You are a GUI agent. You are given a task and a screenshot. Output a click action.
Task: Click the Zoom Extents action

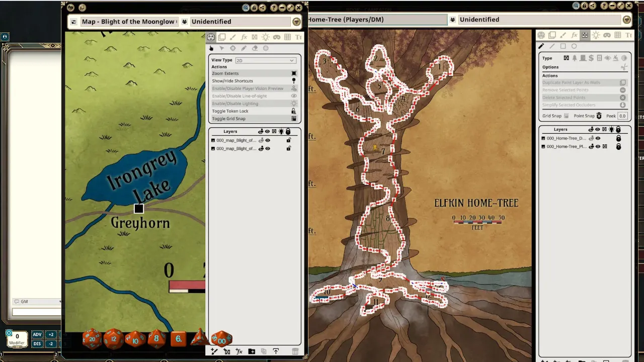coord(254,73)
